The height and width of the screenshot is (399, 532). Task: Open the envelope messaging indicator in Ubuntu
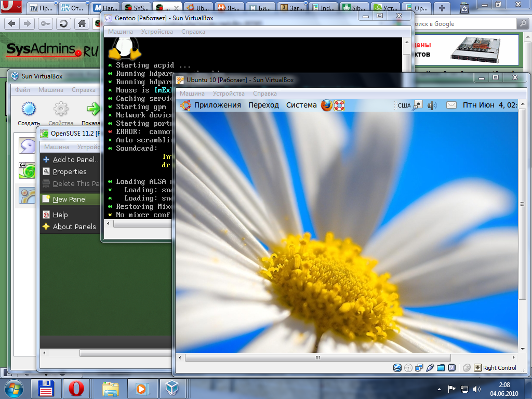point(451,105)
